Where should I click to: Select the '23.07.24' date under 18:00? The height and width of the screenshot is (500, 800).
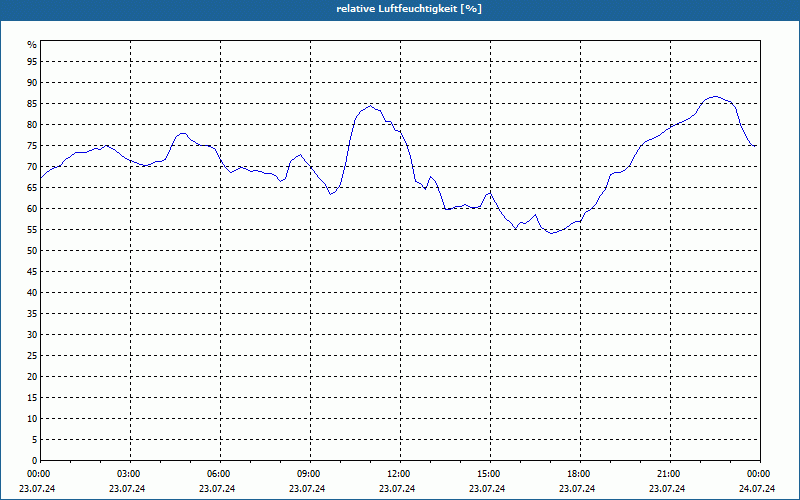pyautogui.click(x=577, y=489)
